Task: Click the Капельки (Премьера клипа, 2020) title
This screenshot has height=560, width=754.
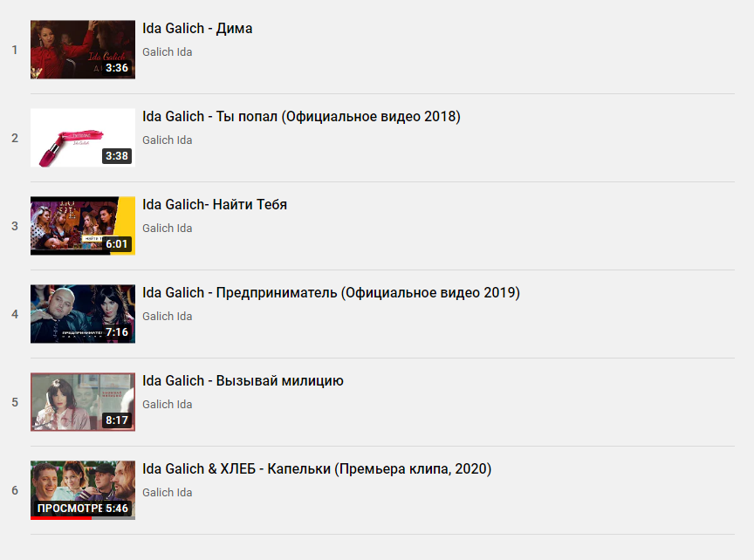Action: click(x=317, y=468)
